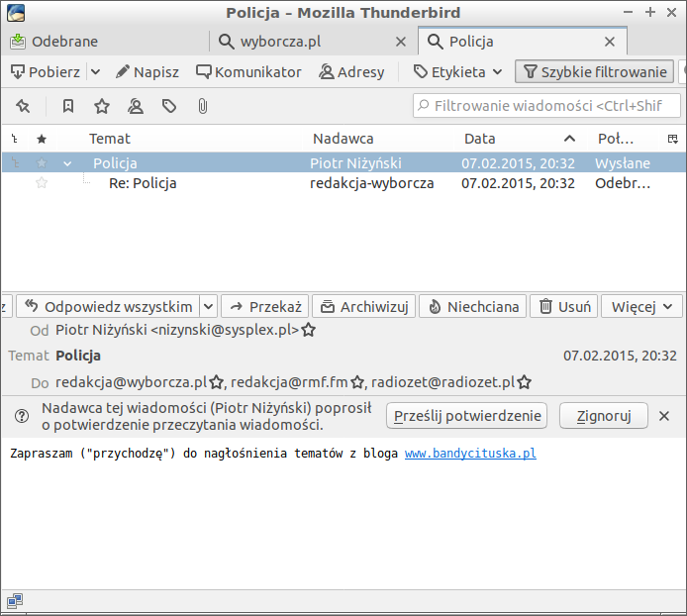687x616 pixels.
Task: Sort by Położenie column header
Action: (x=616, y=139)
